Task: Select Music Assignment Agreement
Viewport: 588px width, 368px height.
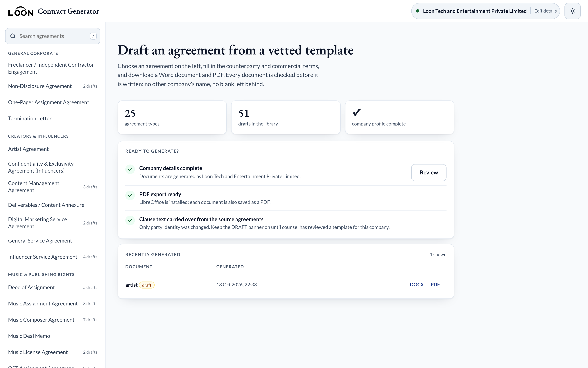Action: click(53, 303)
